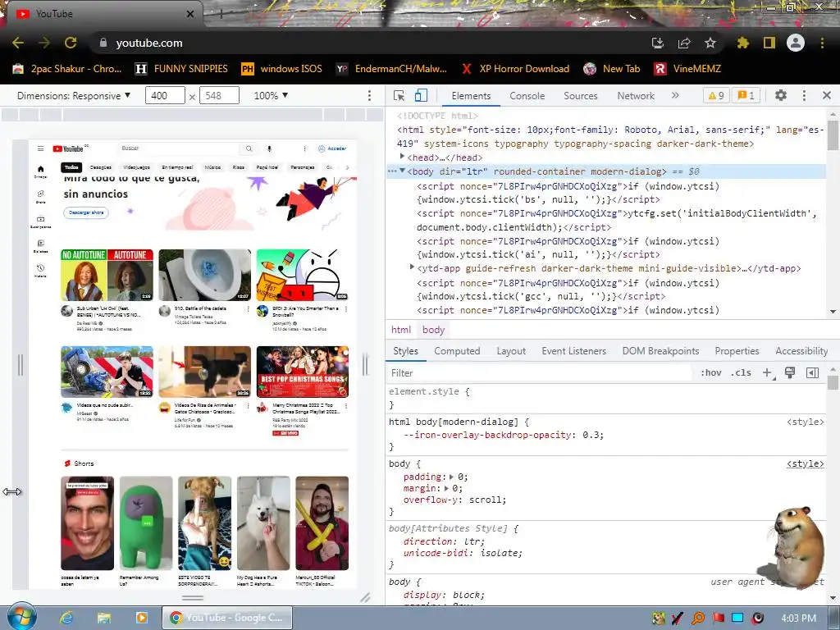Open YouTube settings three-dot menu beside Acceder

point(305,149)
